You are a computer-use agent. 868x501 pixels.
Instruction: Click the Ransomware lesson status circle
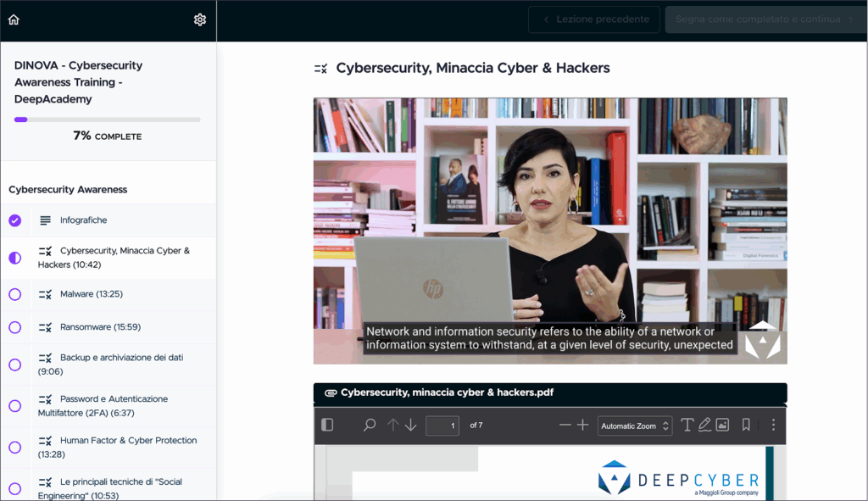coord(14,327)
